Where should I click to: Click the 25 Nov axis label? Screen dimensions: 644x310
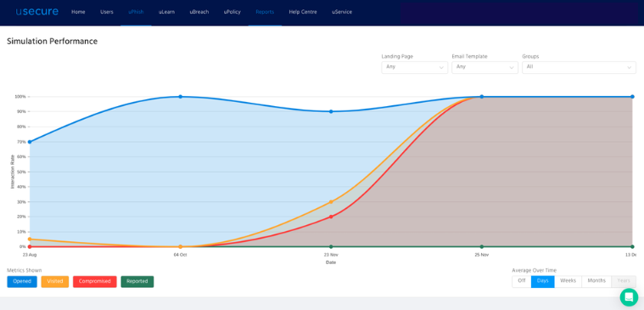pos(482,255)
